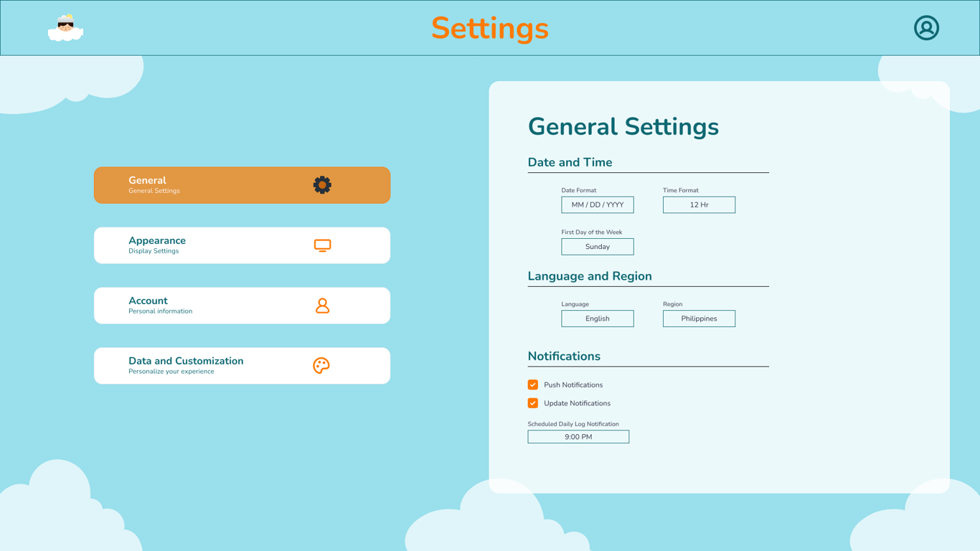
Task: Change First Day of the Week from Sunday
Action: [x=598, y=247]
